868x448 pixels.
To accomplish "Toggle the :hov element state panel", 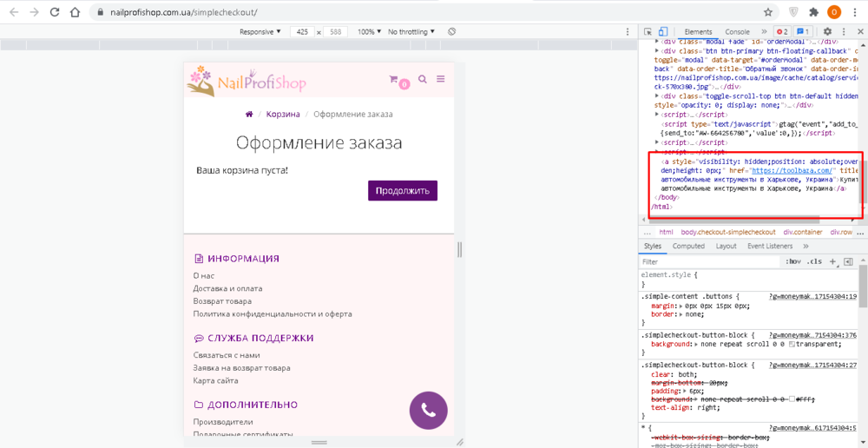I will (792, 261).
